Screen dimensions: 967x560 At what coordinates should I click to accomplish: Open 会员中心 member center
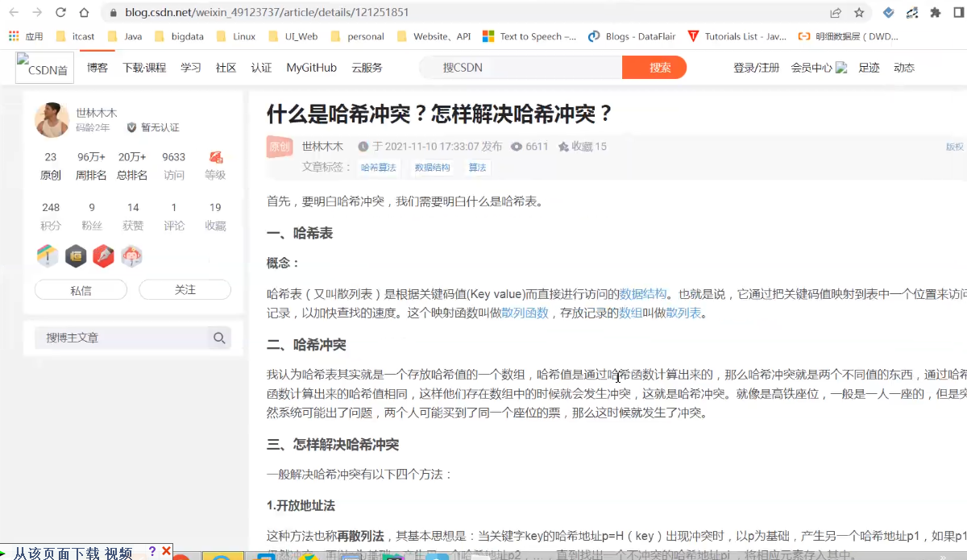811,68
